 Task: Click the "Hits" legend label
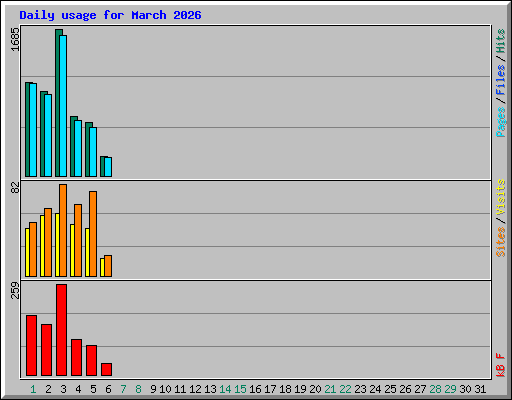point(500,41)
